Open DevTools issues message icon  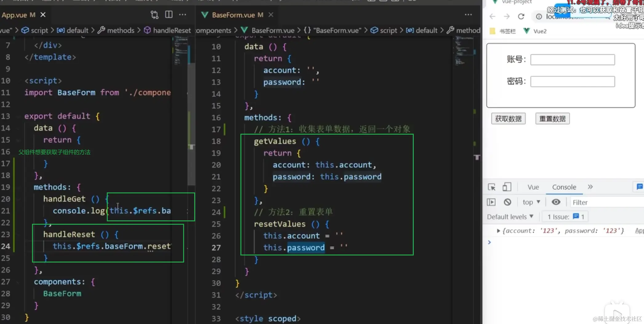639,187
